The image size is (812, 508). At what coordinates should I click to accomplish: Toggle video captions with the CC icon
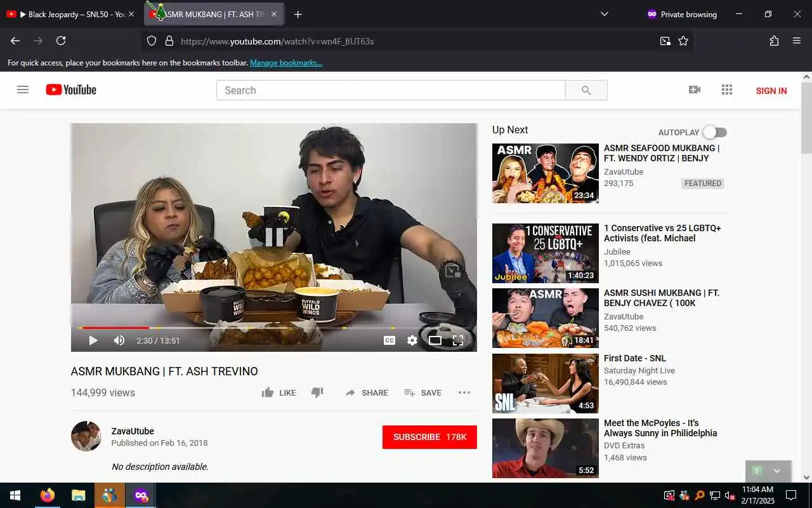(390, 340)
